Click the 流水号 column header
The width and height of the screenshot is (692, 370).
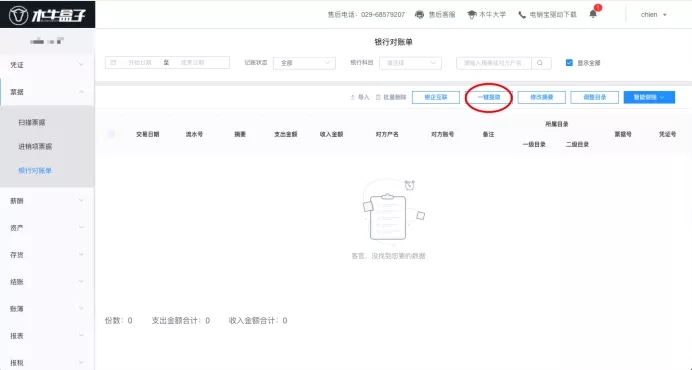pyautogui.click(x=194, y=134)
